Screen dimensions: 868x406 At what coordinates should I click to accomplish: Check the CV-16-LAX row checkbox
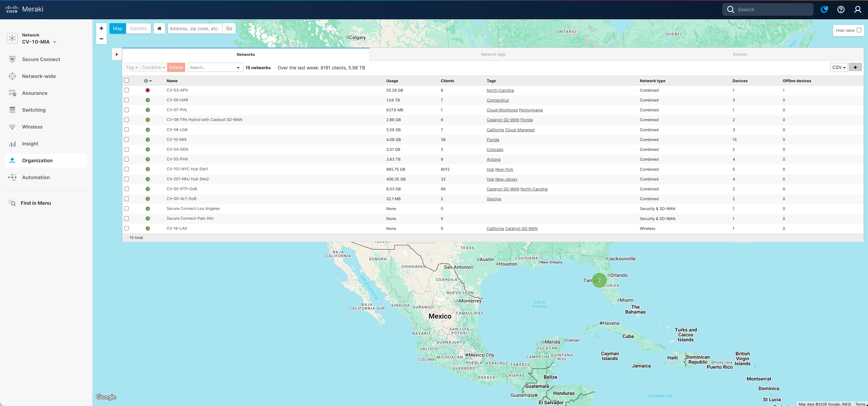[127, 228]
